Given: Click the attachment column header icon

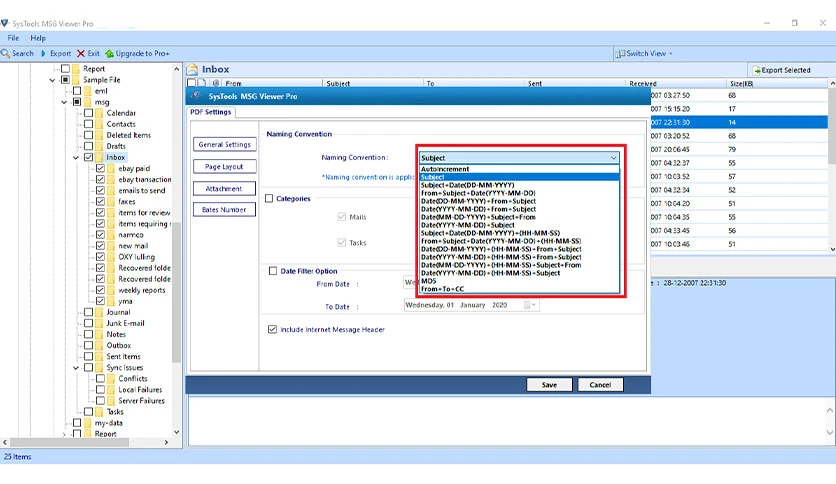Looking at the screenshot, I should pos(216,83).
